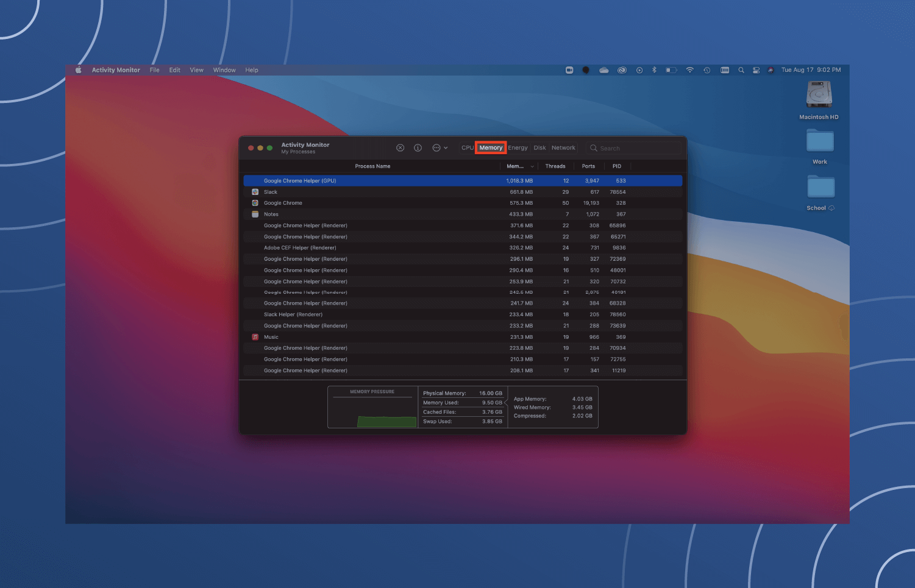Open the Mem column sort dropdown
Screen dimensions: 915x588
531,166
